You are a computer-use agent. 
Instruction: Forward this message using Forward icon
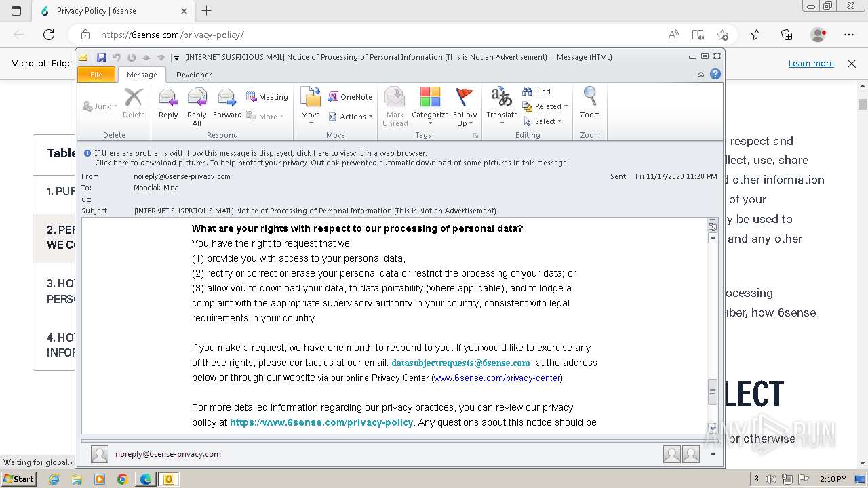pos(227,104)
